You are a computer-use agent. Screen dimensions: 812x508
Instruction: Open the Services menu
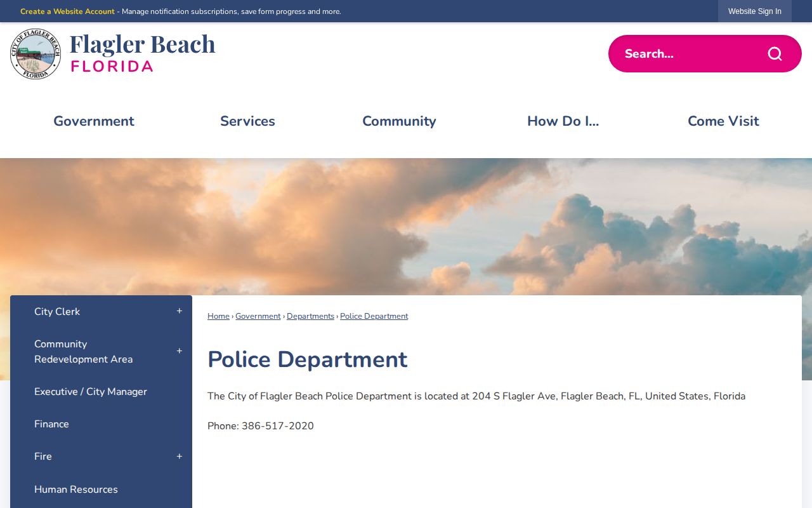[247, 121]
